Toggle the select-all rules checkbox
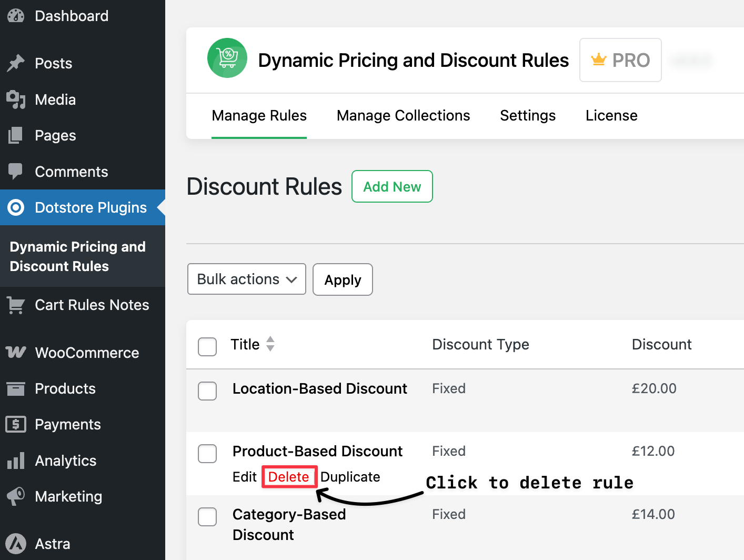Viewport: 744px width, 560px height. point(207,347)
